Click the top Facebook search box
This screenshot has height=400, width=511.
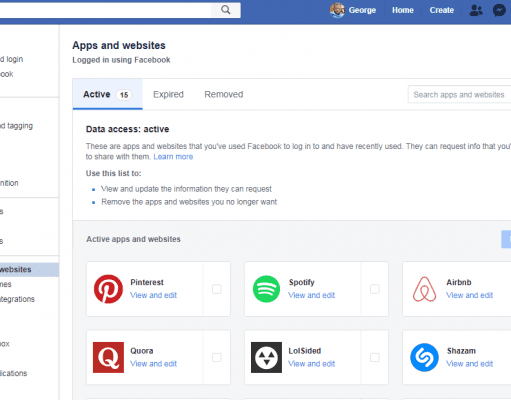click(105, 10)
